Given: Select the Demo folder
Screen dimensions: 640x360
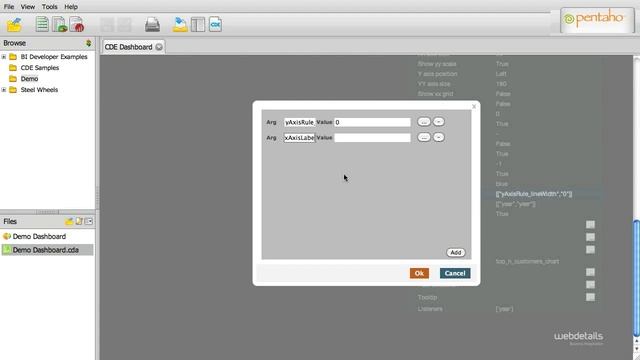Looking at the screenshot, I should tap(29, 79).
